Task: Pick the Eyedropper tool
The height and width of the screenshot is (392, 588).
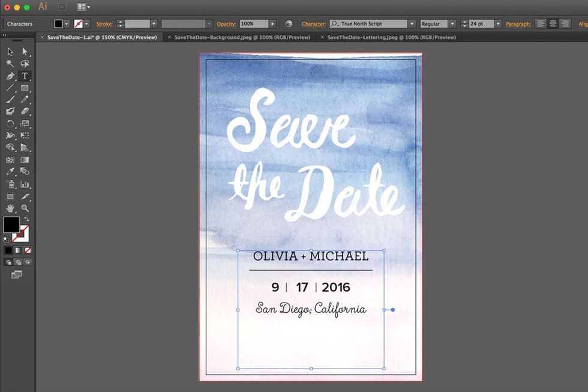Action: point(10,172)
